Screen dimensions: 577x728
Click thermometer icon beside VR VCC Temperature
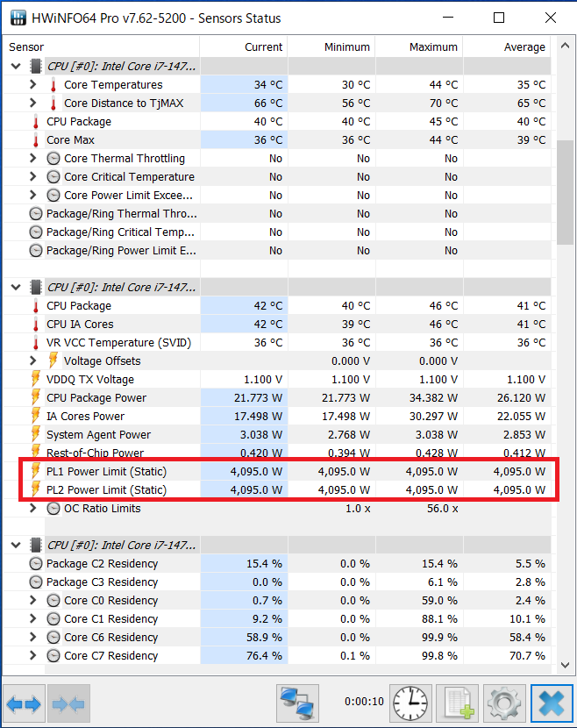point(36,343)
